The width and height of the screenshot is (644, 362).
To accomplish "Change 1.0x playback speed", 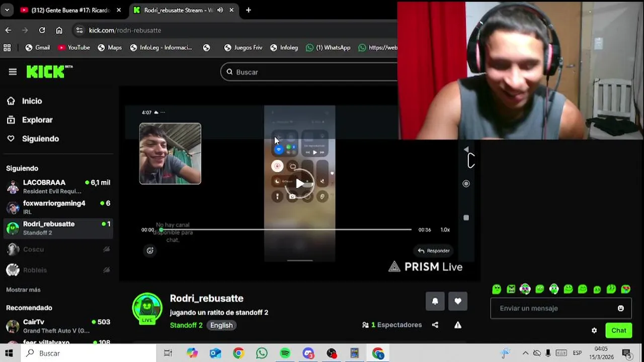I will [445, 230].
